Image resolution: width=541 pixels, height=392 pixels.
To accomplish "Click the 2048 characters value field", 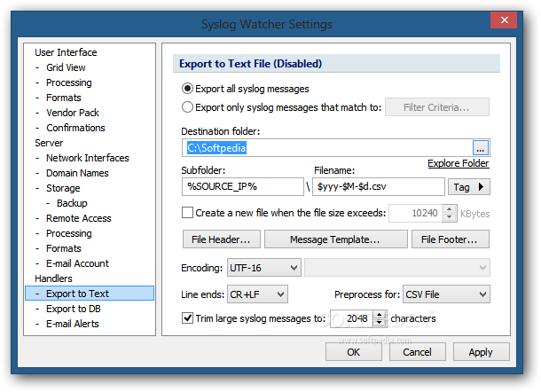I will point(352,318).
